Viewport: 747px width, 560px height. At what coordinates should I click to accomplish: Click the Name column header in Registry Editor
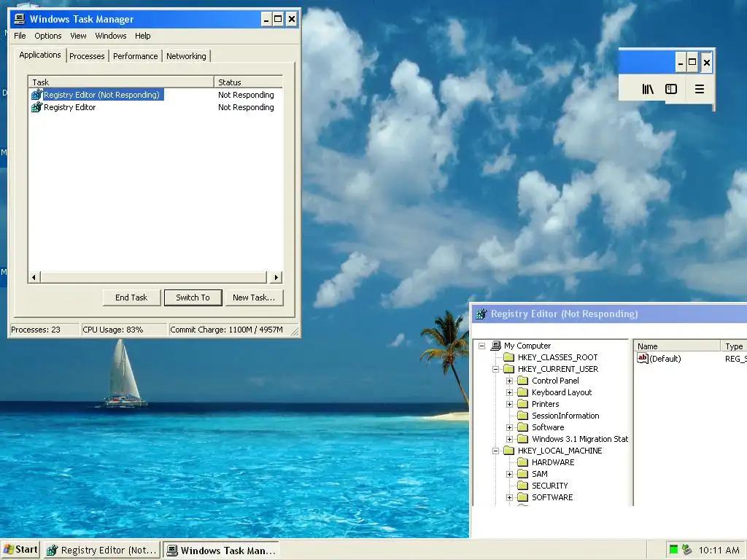677,346
